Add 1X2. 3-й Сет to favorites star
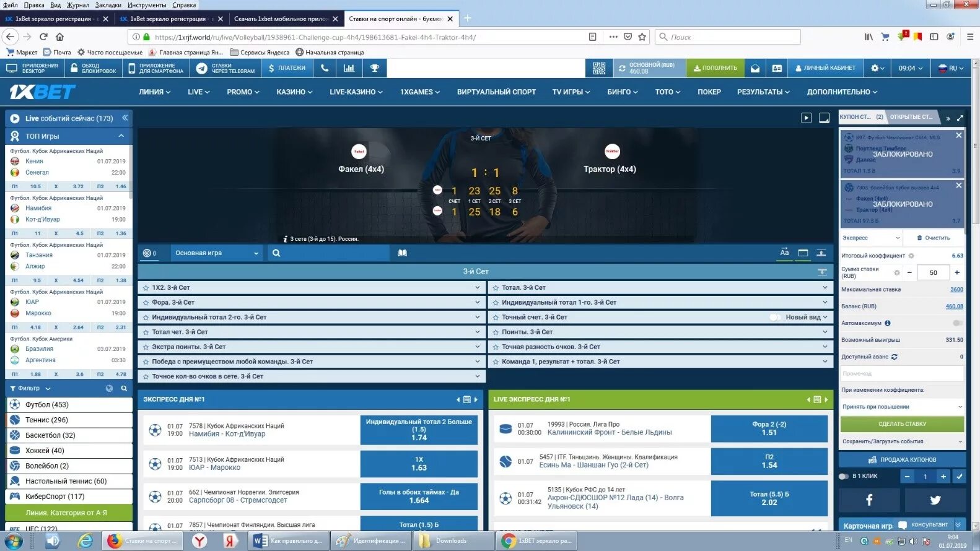980x551 pixels. click(146, 288)
